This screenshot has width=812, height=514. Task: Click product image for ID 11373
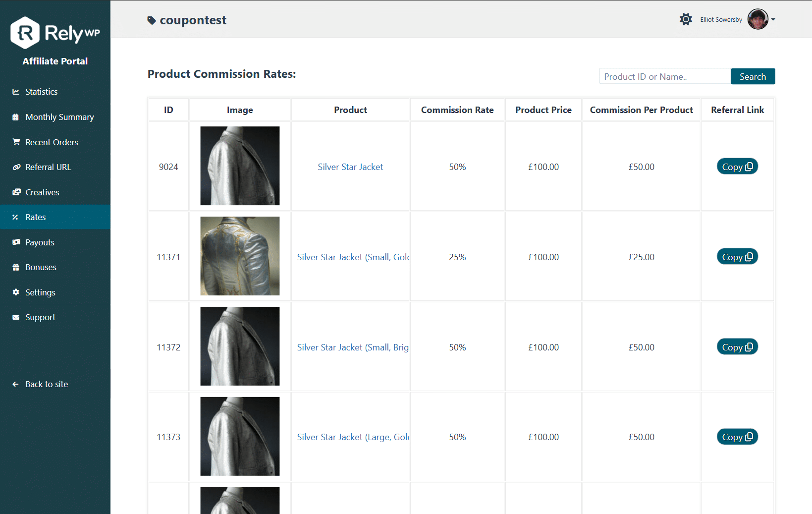pyautogui.click(x=240, y=436)
